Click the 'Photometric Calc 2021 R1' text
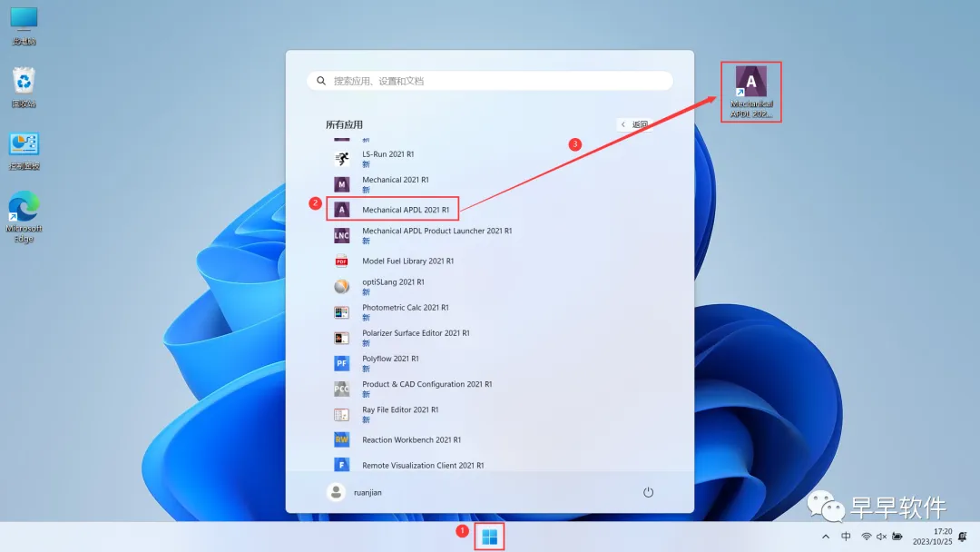This screenshot has width=980, height=552. tap(406, 308)
